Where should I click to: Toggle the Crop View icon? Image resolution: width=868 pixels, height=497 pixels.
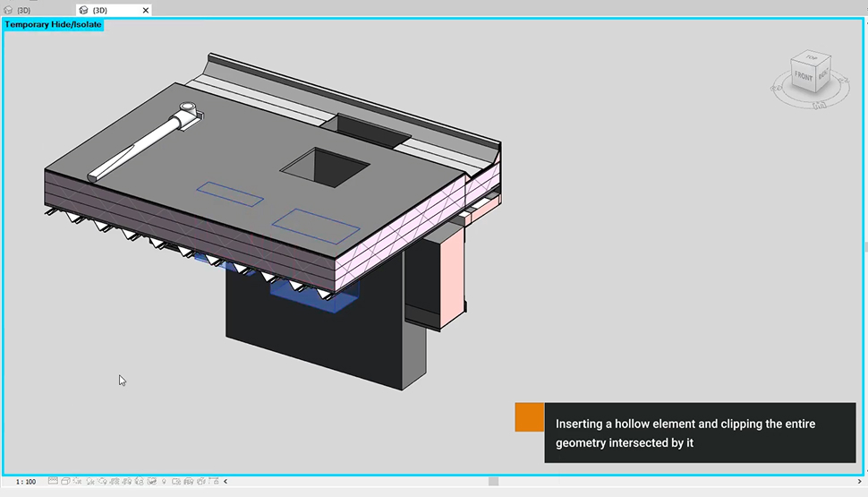115,482
